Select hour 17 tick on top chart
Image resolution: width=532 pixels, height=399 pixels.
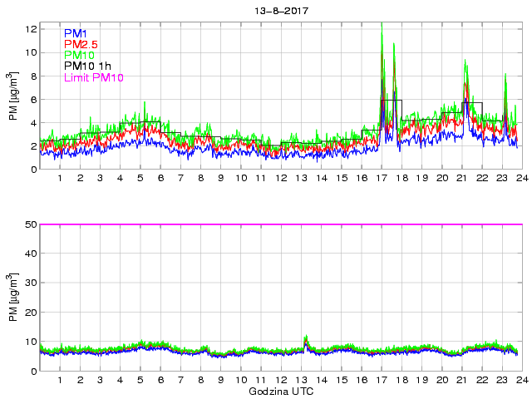coord(382,179)
